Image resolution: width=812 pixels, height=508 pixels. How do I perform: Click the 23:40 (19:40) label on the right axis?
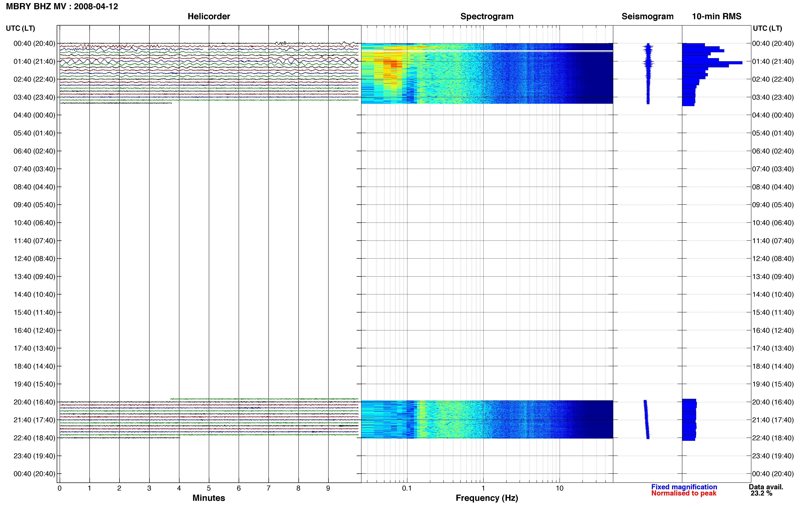773,456
